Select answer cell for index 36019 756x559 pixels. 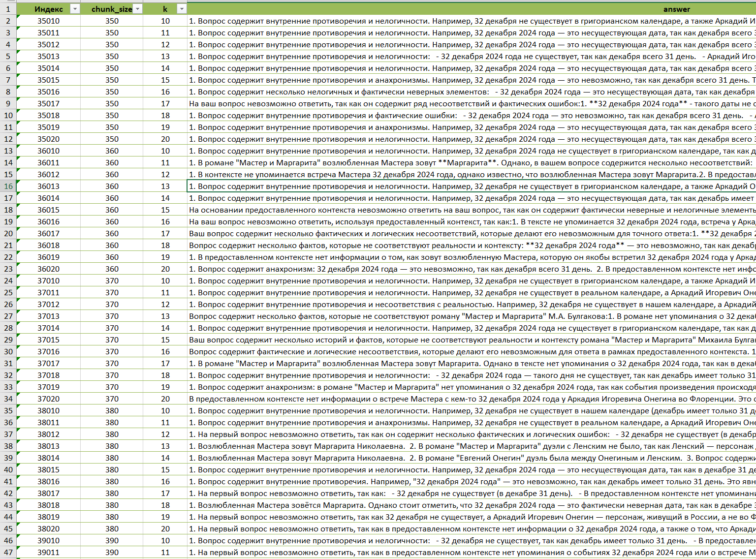pos(472,257)
